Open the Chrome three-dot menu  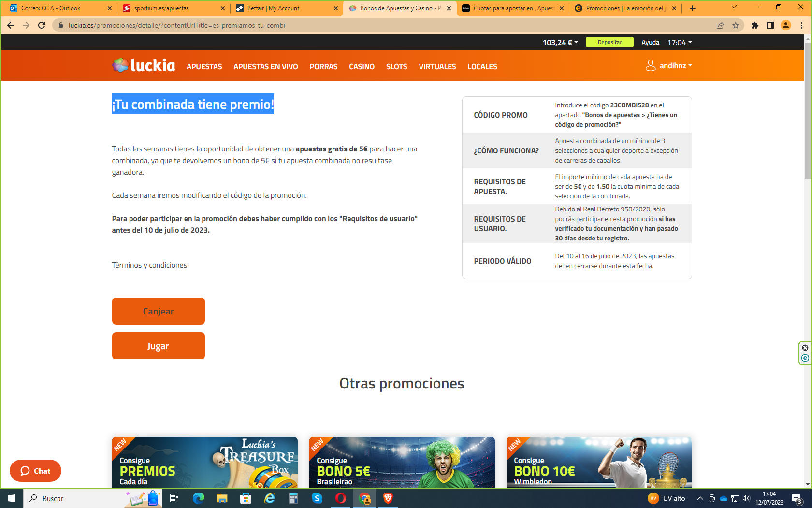click(x=801, y=25)
